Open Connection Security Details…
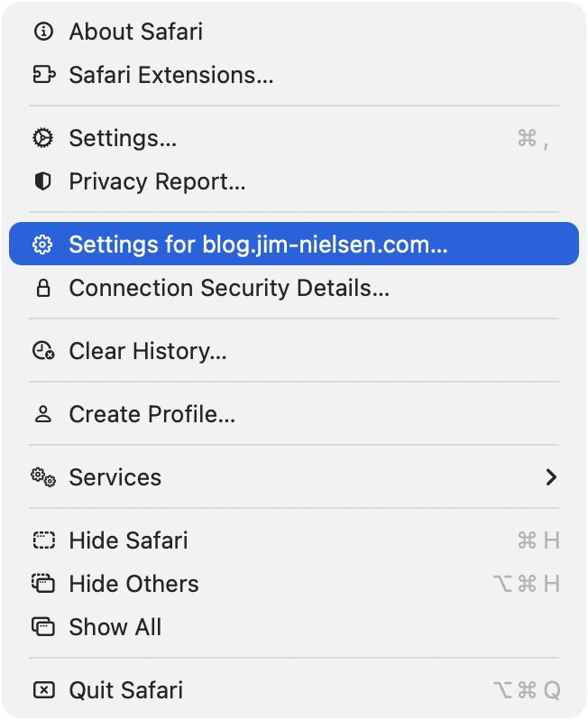 click(x=229, y=288)
